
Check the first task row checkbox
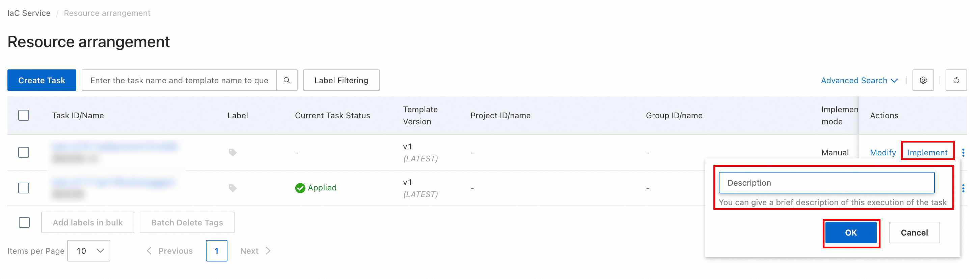(x=24, y=152)
